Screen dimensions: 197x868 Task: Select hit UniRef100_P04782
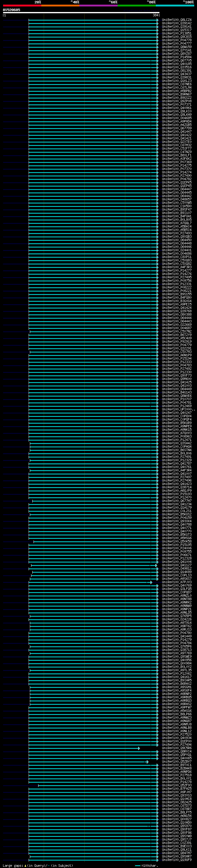tap(176, 179)
